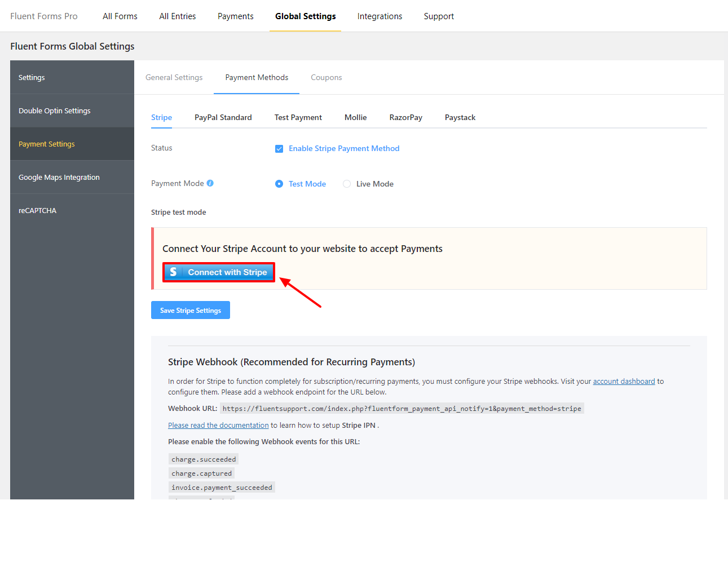Open Google Maps Integration in sidebar
The height and width of the screenshot is (571, 728).
[72, 177]
